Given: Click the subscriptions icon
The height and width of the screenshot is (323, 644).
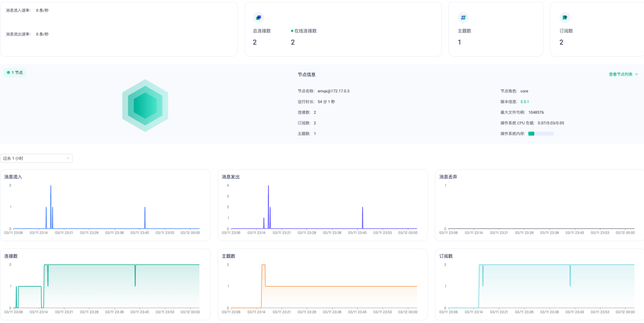Looking at the screenshot, I should (x=565, y=18).
